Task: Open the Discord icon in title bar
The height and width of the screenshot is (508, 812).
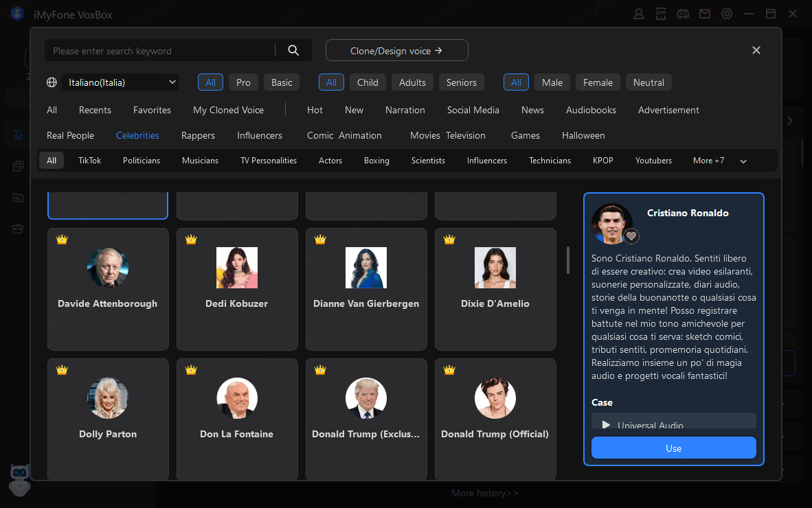Action: tap(682, 14)
